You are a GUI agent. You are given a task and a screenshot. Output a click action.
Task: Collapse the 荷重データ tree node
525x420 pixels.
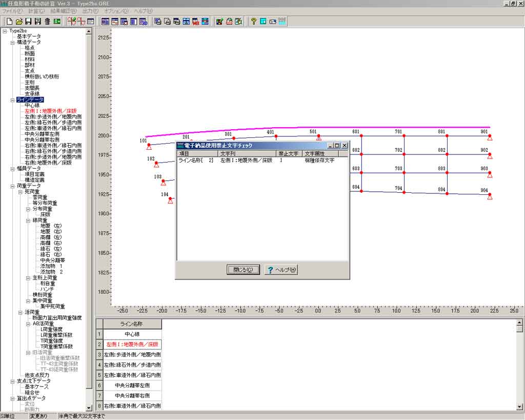point(12,186)
